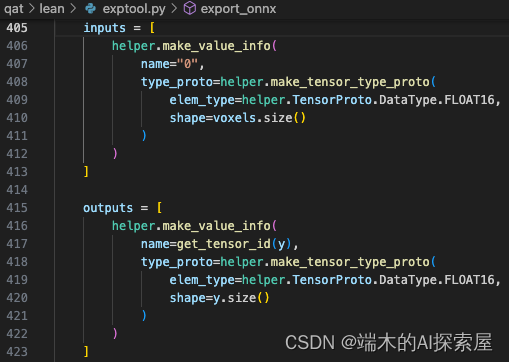Select exptool.py in the breadcrumb
This screenshot has height=362, width=509.
(134, 9)
